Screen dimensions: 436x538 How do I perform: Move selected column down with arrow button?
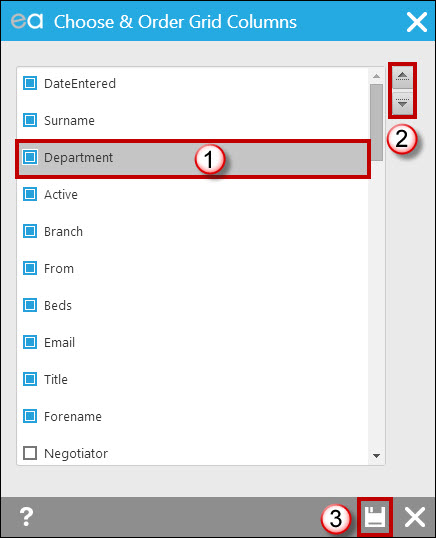click(402, 103)
